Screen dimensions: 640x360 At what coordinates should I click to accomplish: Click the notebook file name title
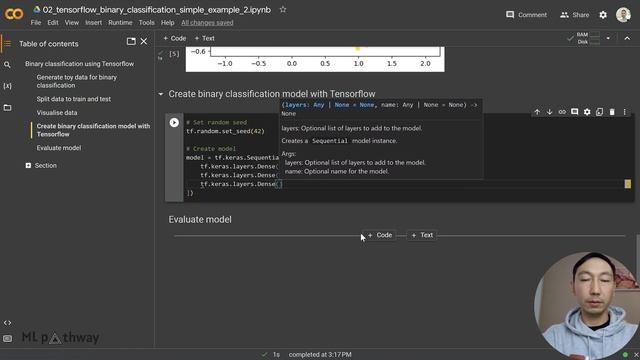click(157, 10)
